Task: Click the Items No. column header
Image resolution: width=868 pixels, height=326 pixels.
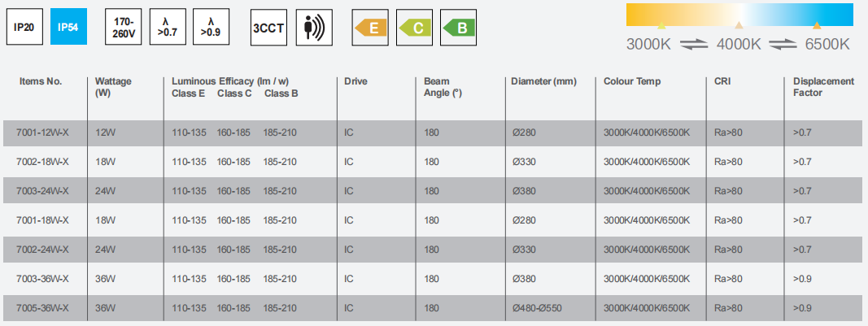Action: (x=41, y=81)
